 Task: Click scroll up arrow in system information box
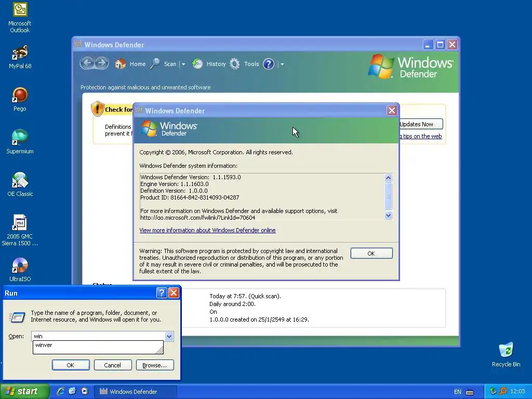tap(388, 178)
